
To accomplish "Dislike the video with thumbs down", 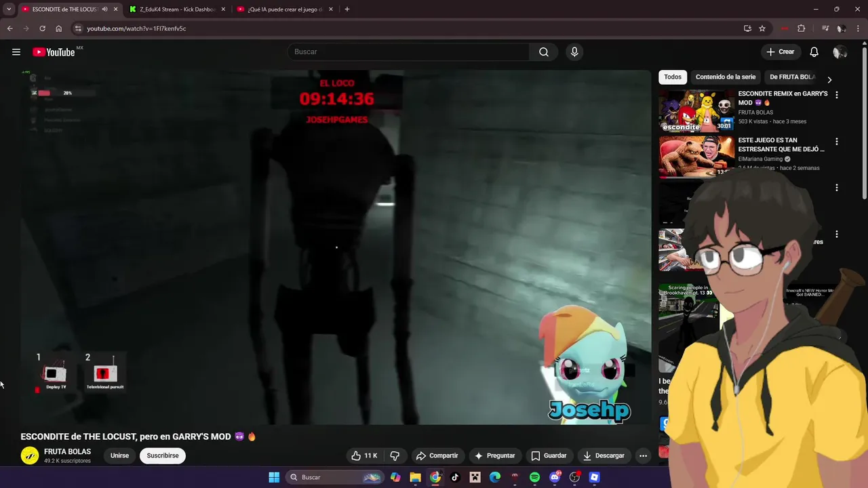I will point(395,455).
